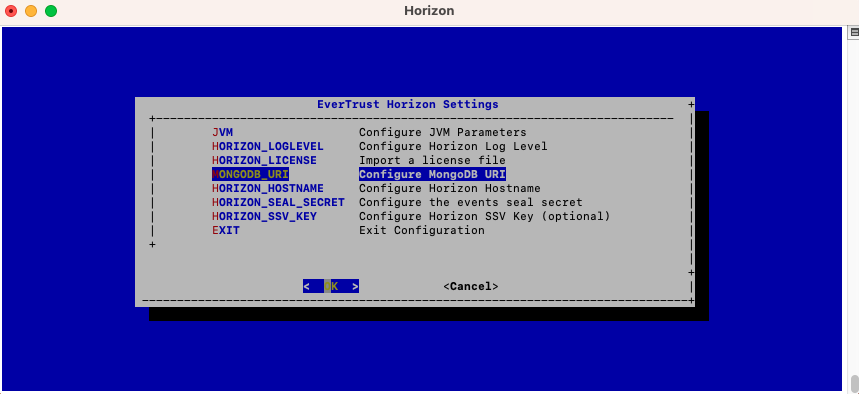Select the highlighted MONGODB_URI entry

click(x=250, y=174)
